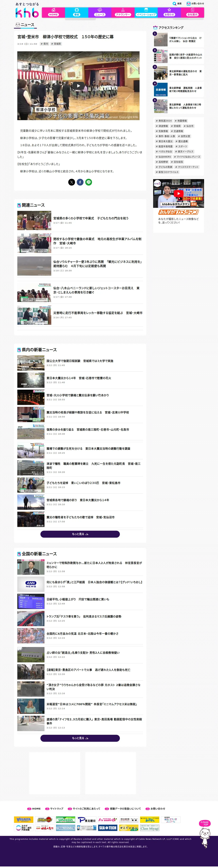Click もっと見る under 県内の新着ニュース
This screenshot has height=868, width=218.
click(x=80, y=534)
